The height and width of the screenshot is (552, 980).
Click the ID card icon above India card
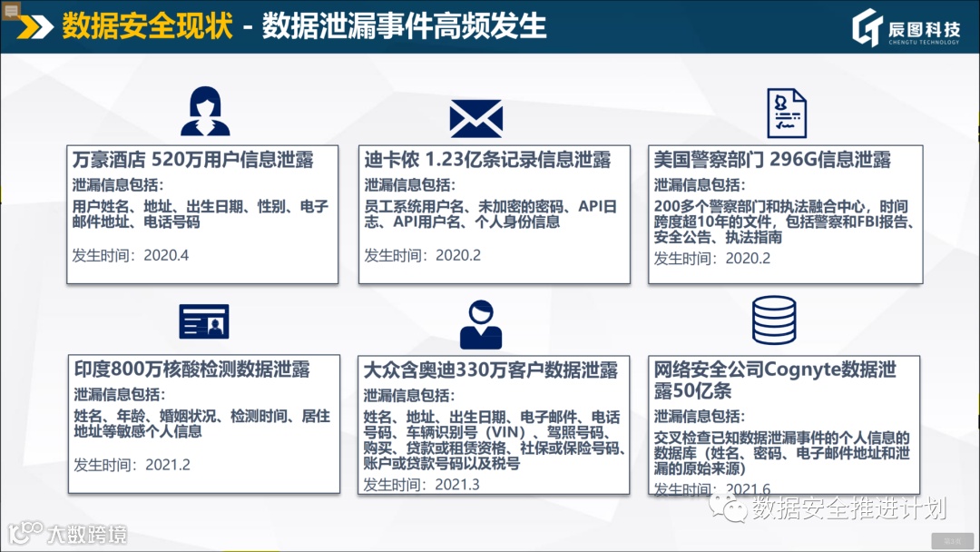(204, 321)
